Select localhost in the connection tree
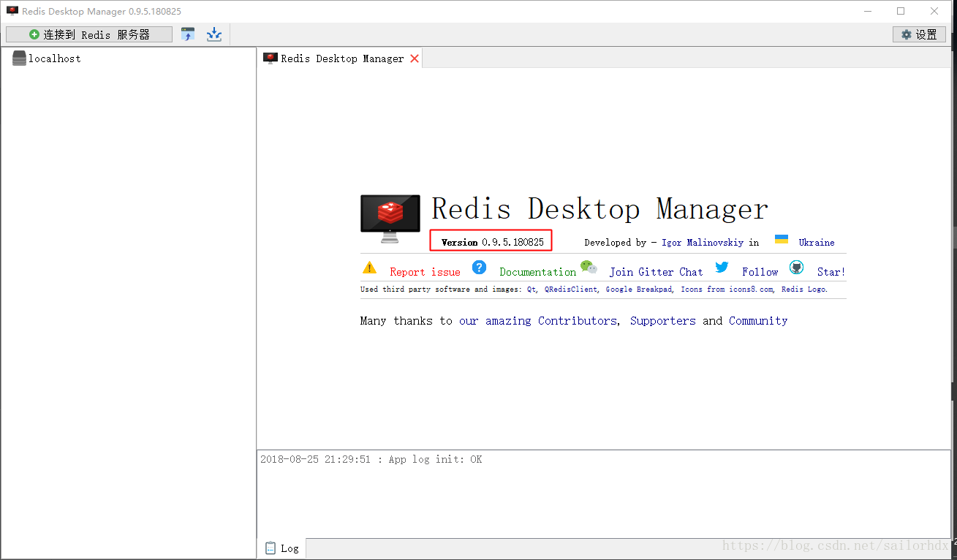957x560 pixels. (x=55, y=58)
